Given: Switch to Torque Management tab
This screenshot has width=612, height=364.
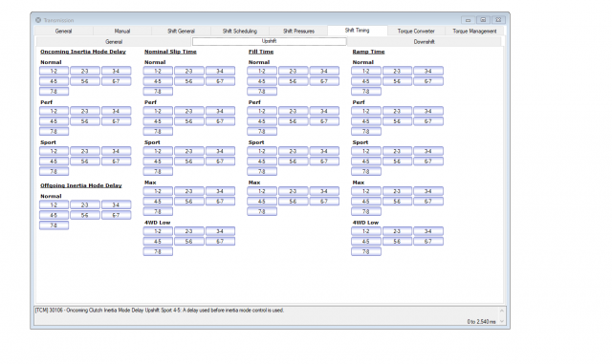Looking at the screenshot, I should click(x=474, y=31).
